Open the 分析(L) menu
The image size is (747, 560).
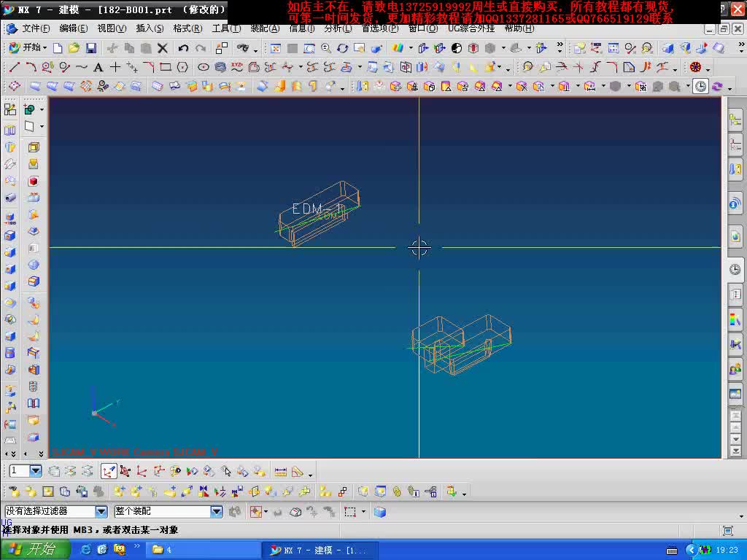[338, 28]
